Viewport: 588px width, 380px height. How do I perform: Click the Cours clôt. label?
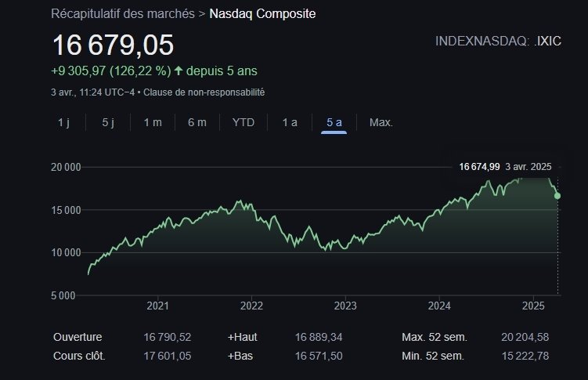79,356
